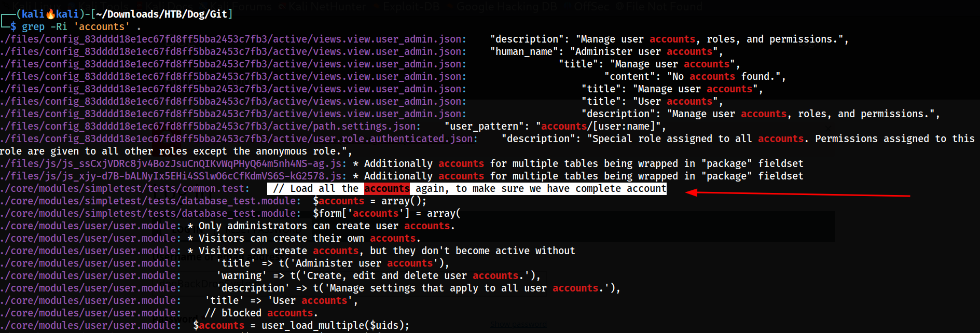Click the js_ssCxjVDRc8jv4 JavaScript file path
The width and height of the screenshot is (980, 333).
tap(173, 163)
